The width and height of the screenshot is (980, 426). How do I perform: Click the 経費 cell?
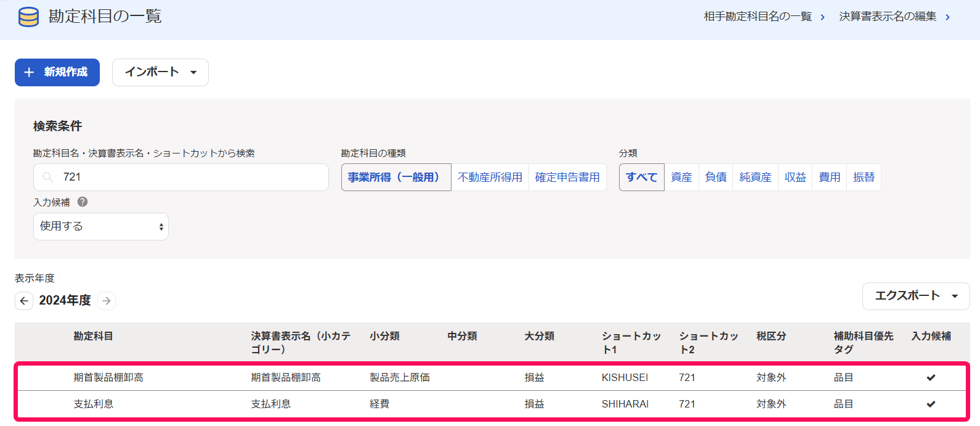coord(379,404)
